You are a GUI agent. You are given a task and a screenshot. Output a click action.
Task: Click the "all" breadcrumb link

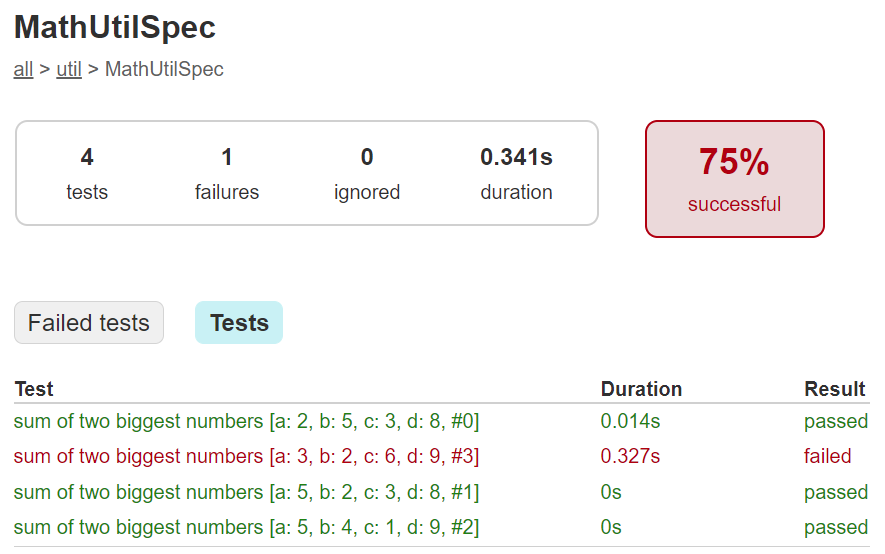pos(23,69)
